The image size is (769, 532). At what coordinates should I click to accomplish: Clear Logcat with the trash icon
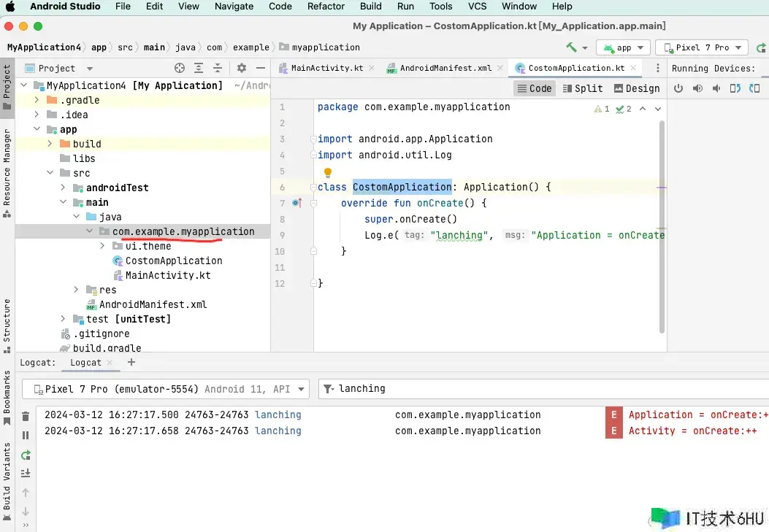(26, 416)
